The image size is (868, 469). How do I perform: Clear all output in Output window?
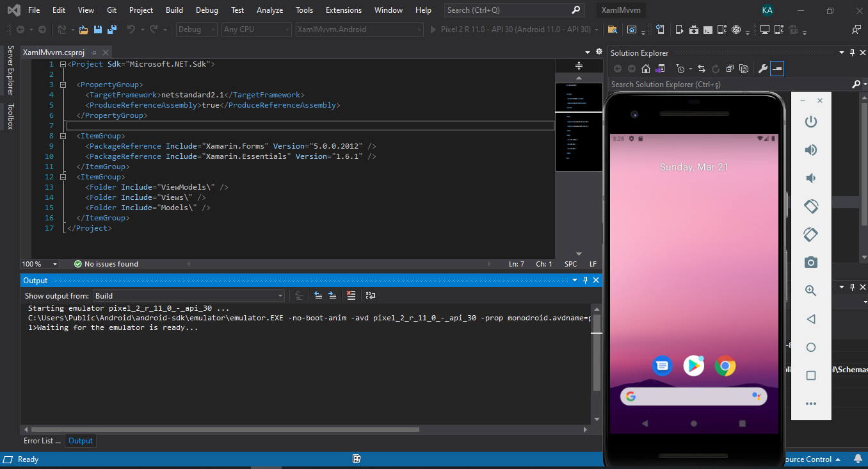351,295
